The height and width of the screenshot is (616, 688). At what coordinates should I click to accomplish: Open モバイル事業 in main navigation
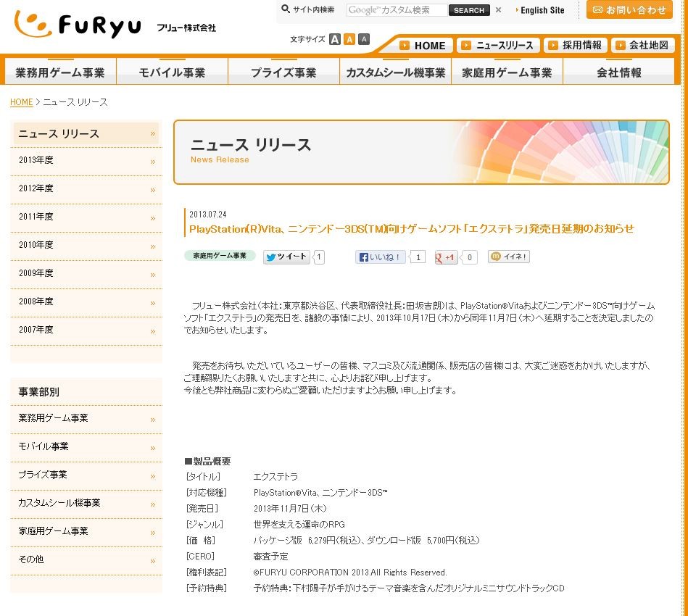tap(172, 72)
